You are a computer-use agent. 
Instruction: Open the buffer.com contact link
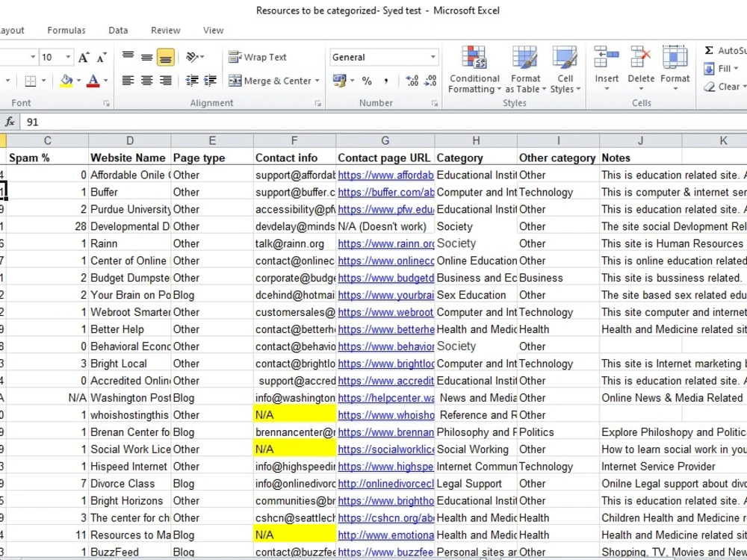(386, 193)
